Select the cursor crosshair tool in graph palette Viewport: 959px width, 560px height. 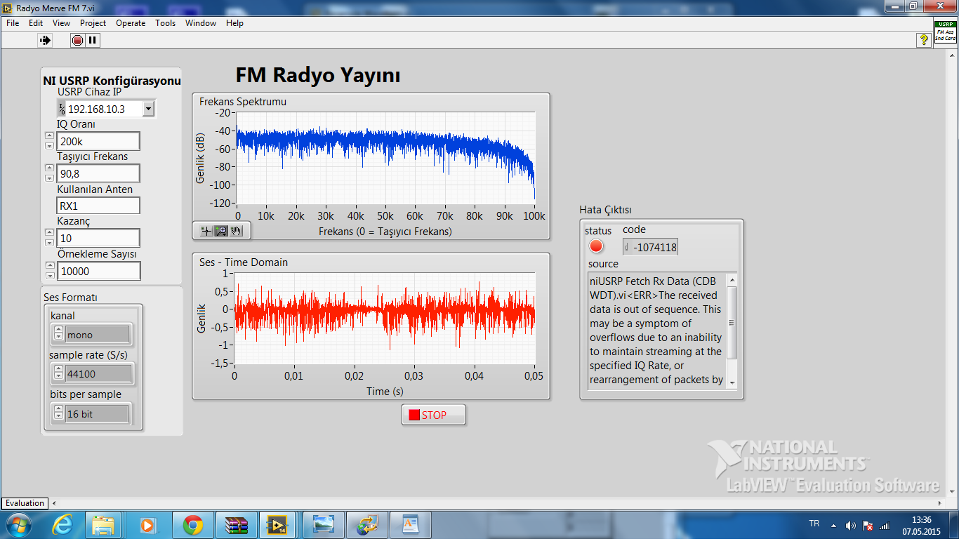pyautogui.click(x=206, y=230)
